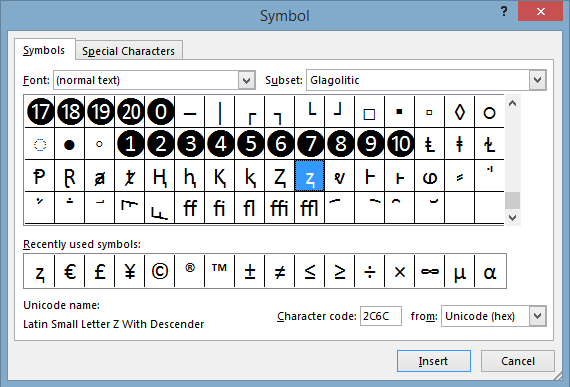Select the negative circled number 19 symbol
This screenshot has width=570, height=387.
coord(100,112)
